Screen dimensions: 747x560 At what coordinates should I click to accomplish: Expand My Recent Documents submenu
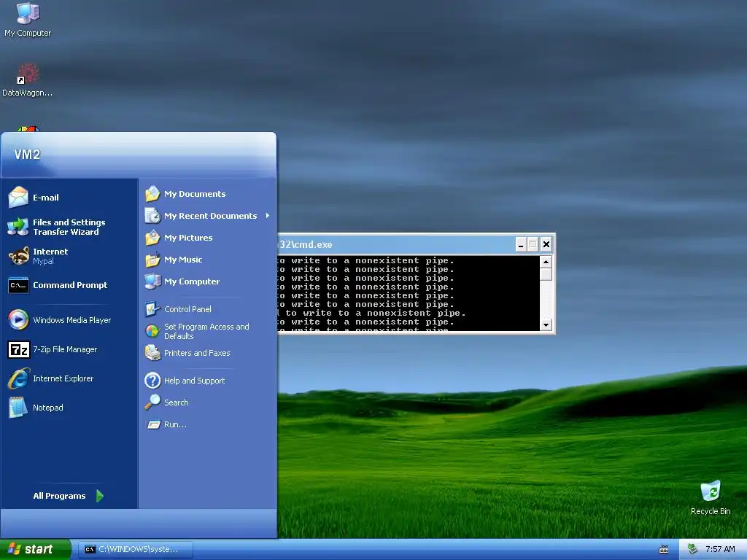click(x=208, y=216)
